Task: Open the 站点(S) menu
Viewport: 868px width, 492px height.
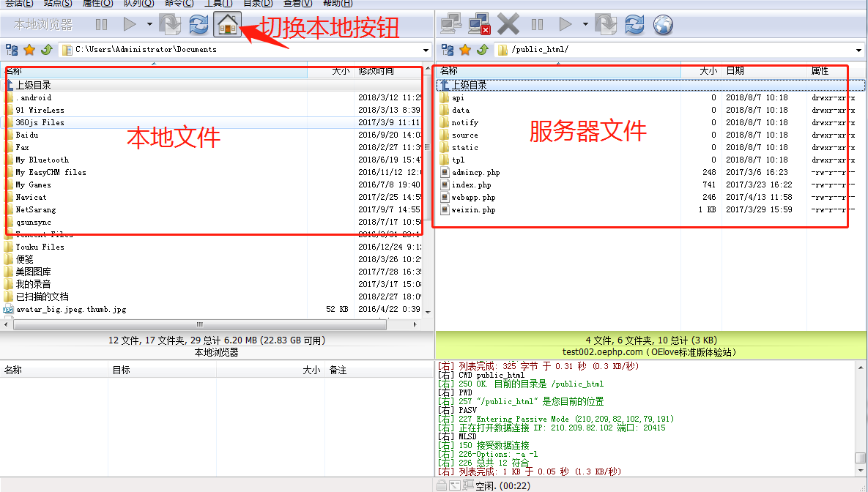Action: pos(58,4)
